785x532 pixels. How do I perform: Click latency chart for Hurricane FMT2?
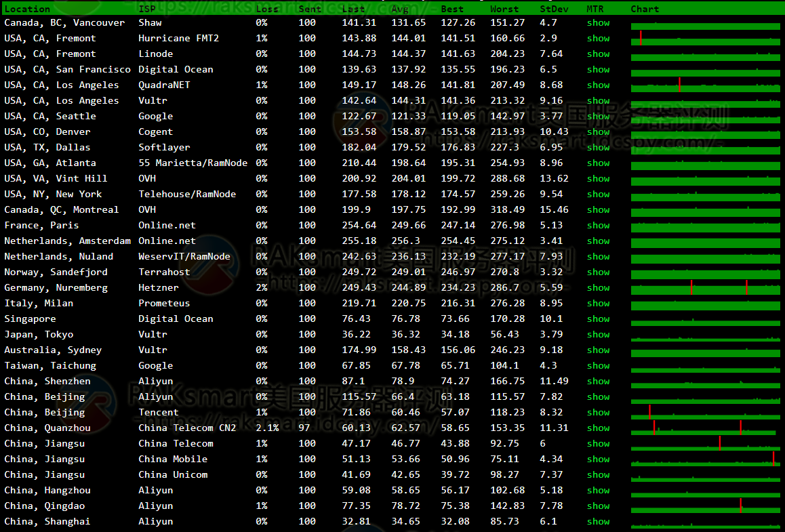click(706, 39)
